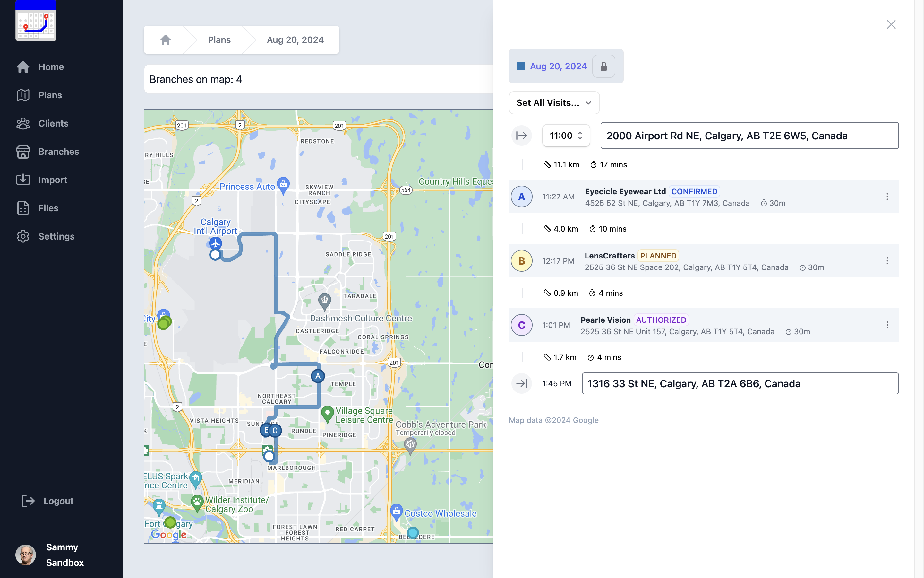The height and width of the screenshot is (578, 924).
Task: Click the 11.1 km distance label
Action: (566, 165)
